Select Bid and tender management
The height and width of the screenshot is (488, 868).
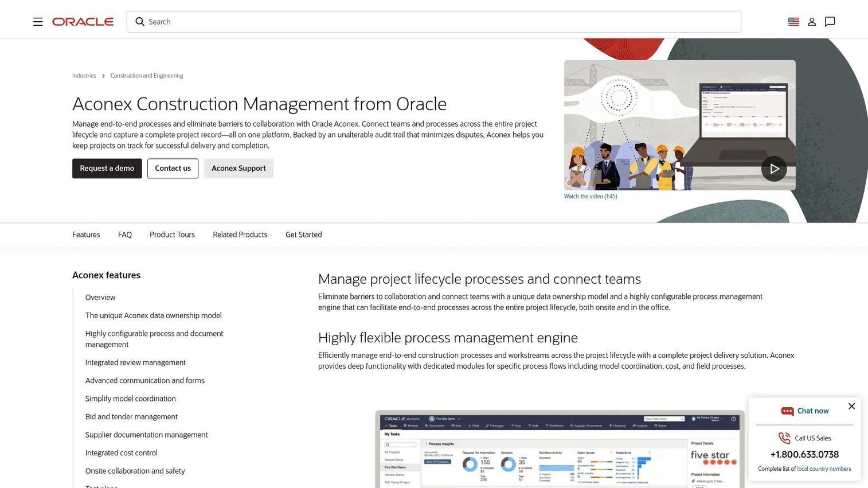click(131, 417)
